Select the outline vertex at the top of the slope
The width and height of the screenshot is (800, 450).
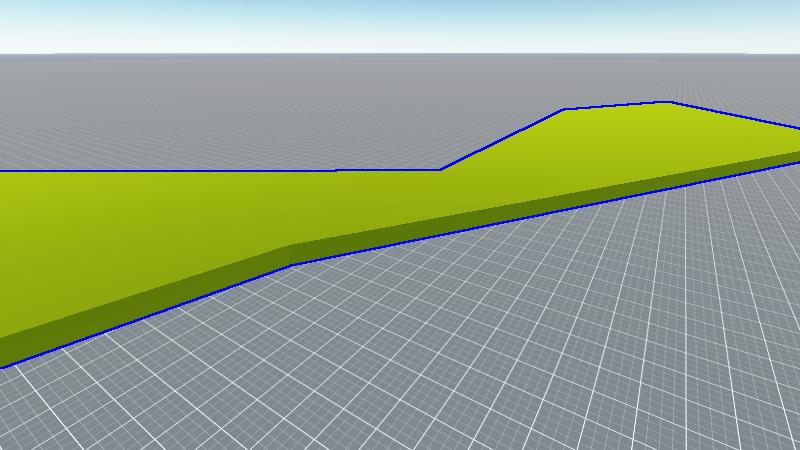pos(564,109)
